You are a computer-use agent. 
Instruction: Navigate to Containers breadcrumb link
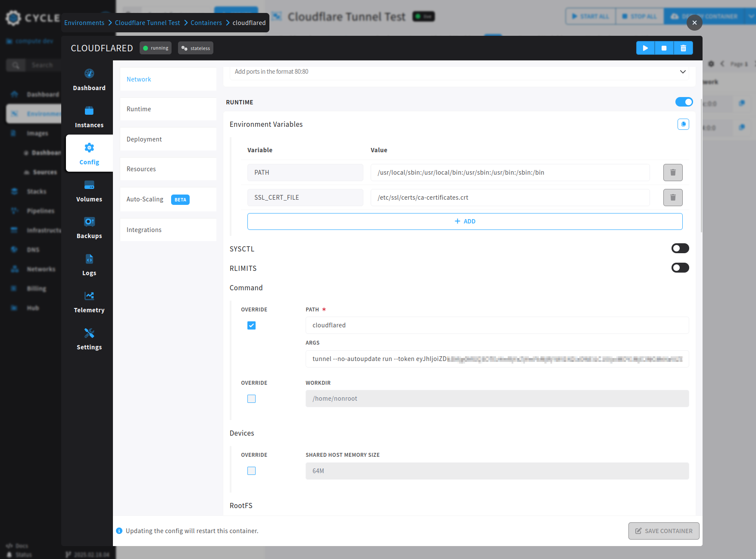click(206, 23)
